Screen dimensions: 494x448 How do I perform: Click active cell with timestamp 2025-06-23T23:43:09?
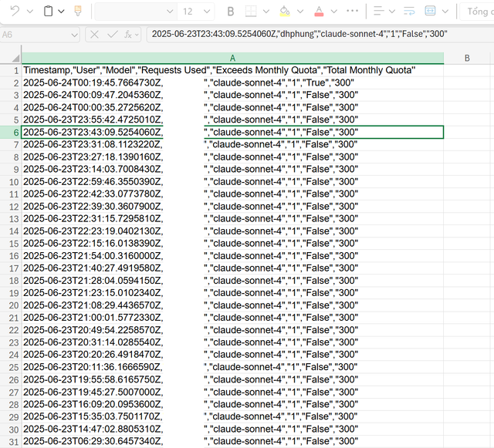(x=232, y=132)
